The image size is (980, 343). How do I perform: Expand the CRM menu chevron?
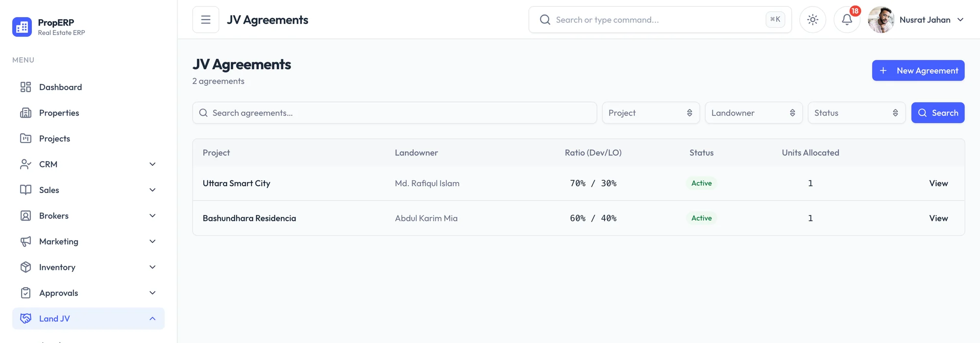pyautogui.click(x=152, y=164)
